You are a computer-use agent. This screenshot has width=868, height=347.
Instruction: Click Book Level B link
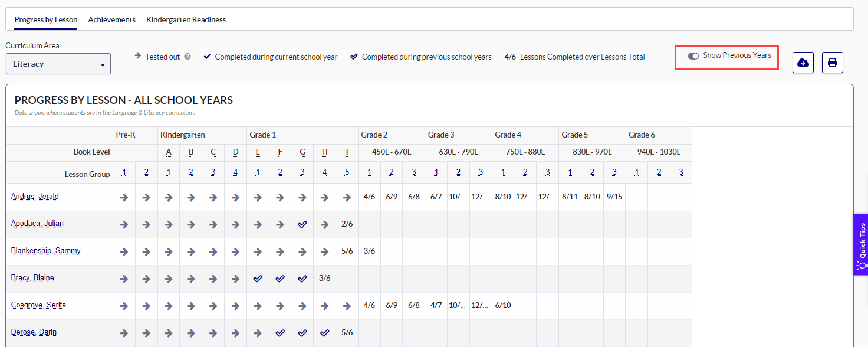pos(191,152)
